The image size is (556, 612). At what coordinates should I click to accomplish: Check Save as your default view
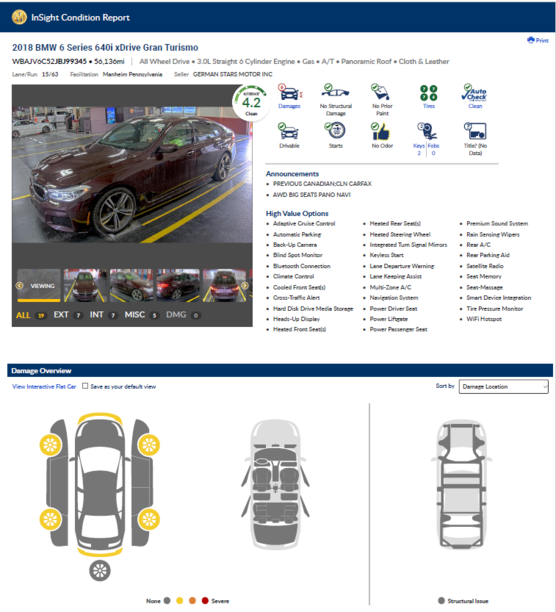click(x=85, y=386)
